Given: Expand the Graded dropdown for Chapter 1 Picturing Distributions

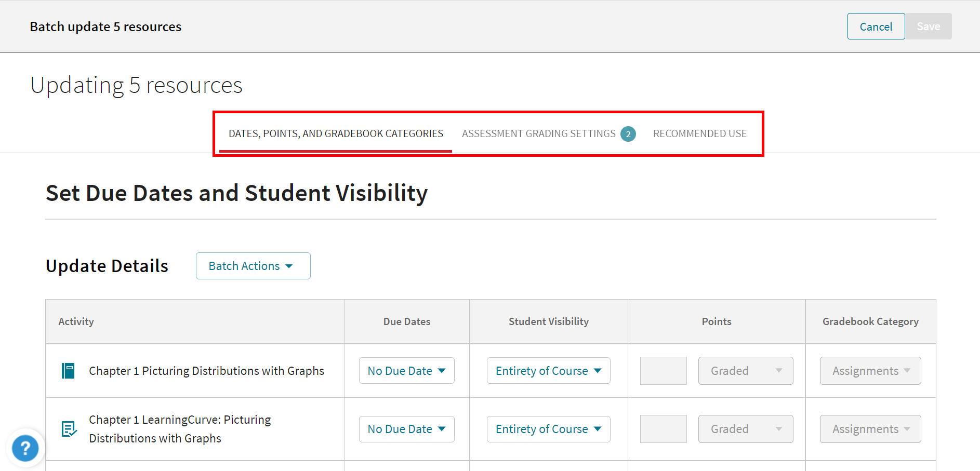Looking at the screenshot, I should pos(745,370).
